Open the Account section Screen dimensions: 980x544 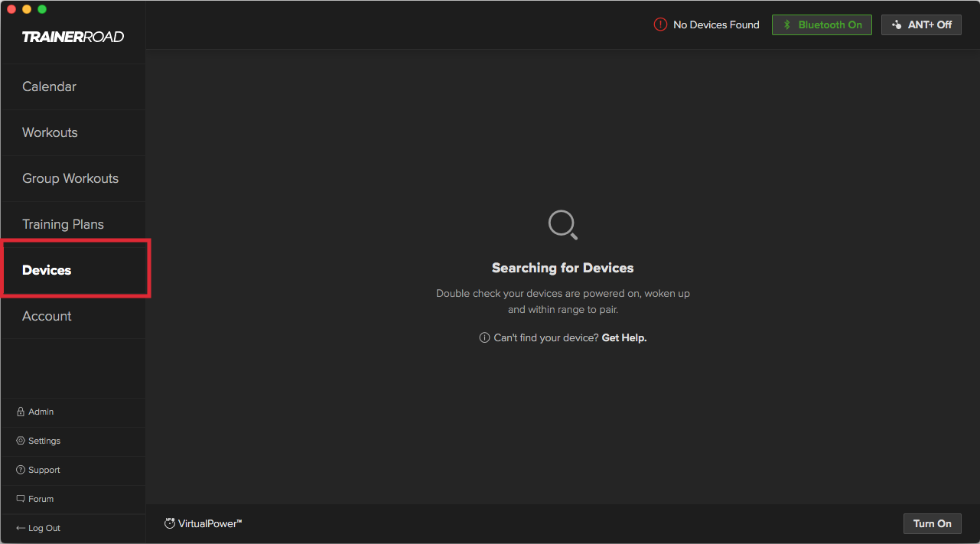[73, 316]
